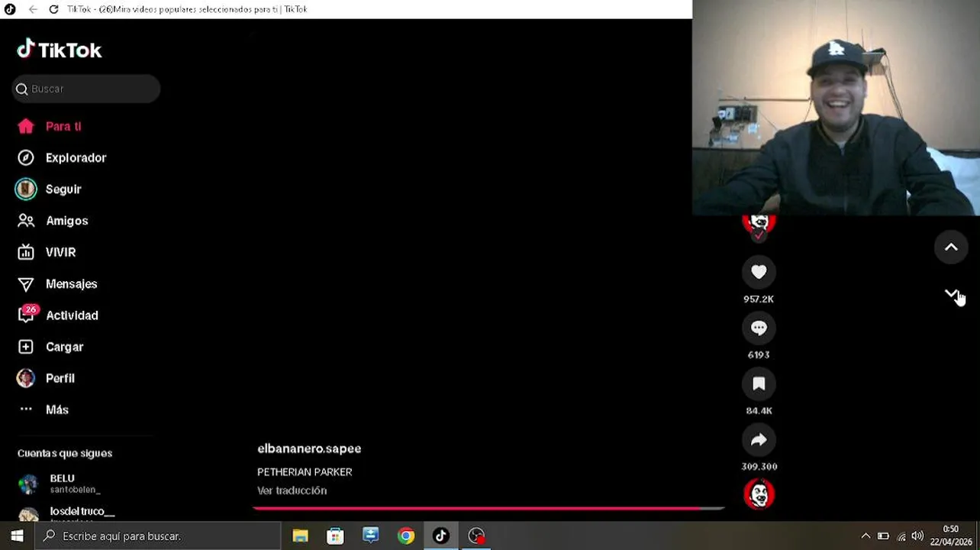Open the sound disc avatar below share

759,494
